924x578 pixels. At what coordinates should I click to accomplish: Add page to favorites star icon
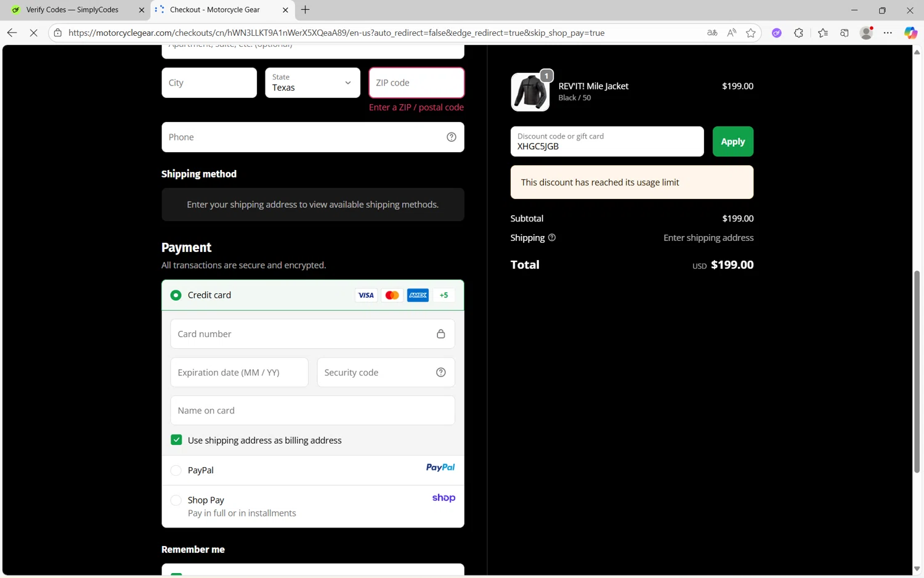[x=750, y=33]
